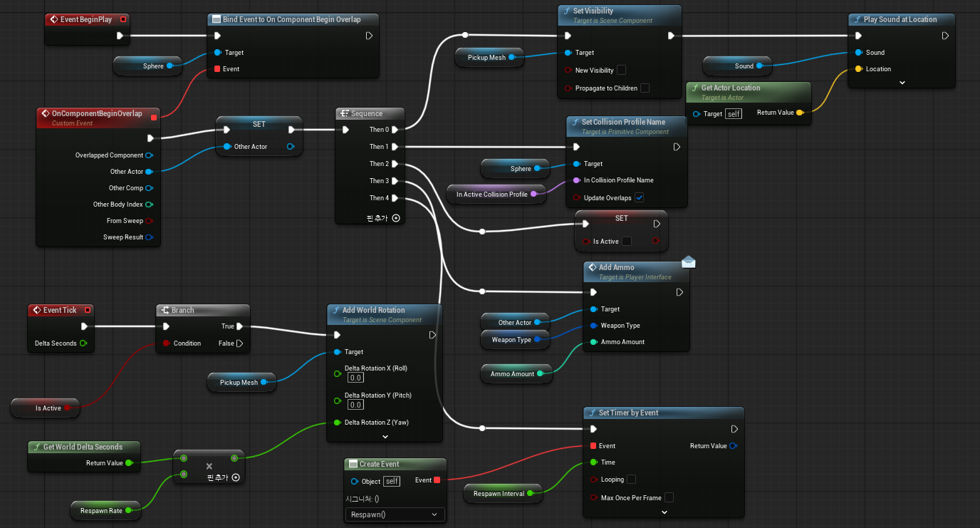Click Event Tick Delta Seconds pin
The width and height of the screenshot is (980, 528).
[x=83, y=343]
